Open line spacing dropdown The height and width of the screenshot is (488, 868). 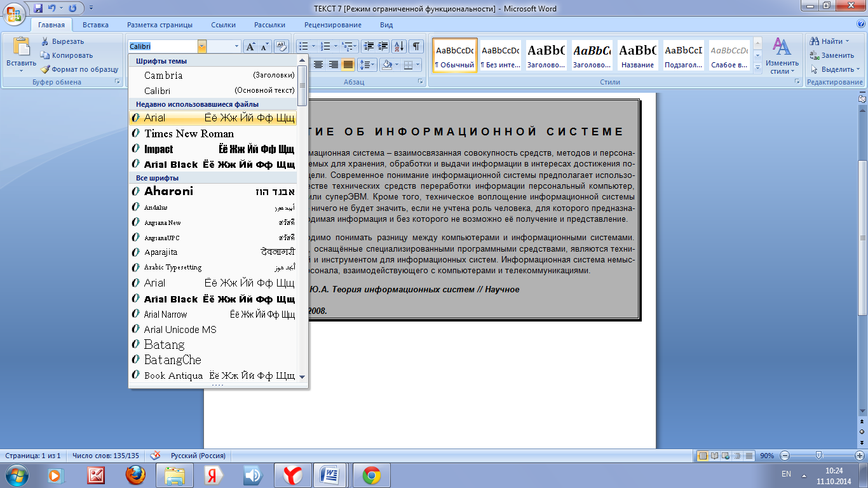point(367,65)
